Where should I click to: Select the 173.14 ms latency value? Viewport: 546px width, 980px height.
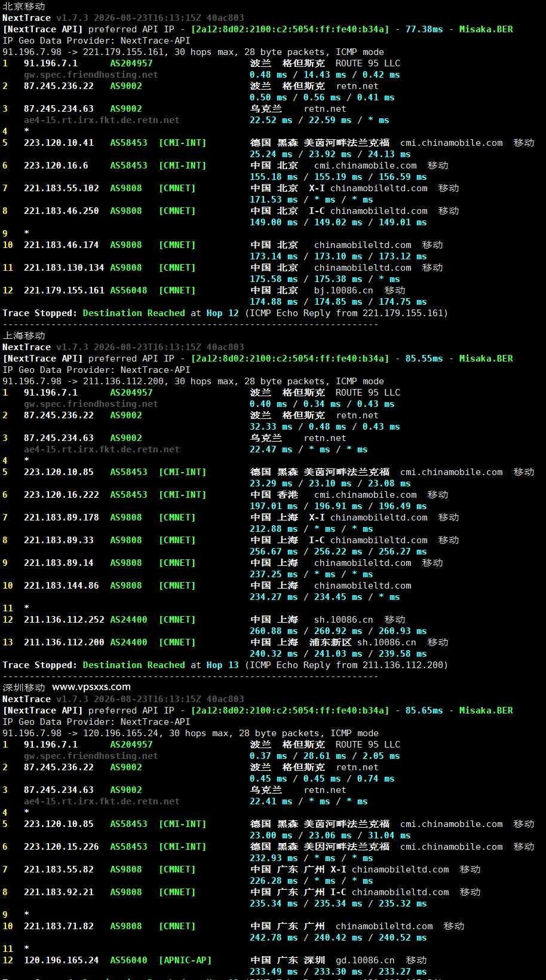pos(274,256)
